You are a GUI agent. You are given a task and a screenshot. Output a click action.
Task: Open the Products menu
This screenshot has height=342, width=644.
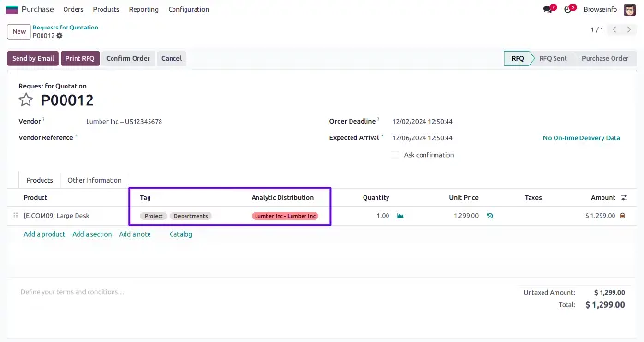(x=106, y=9)
